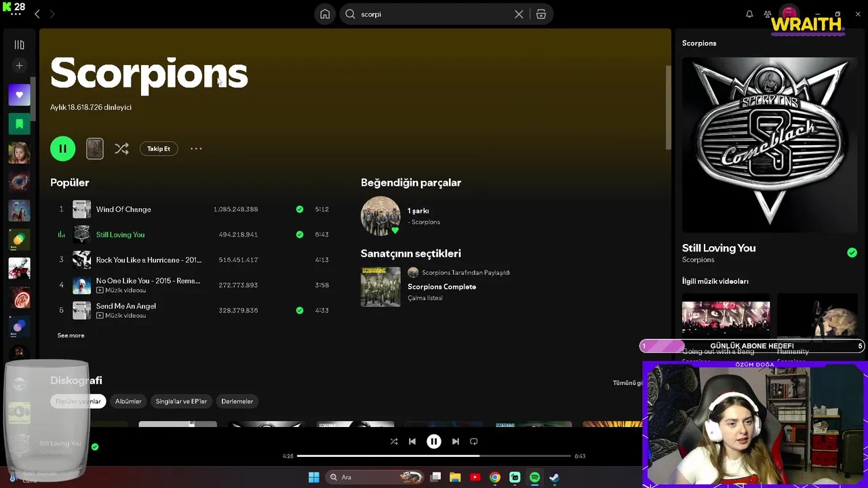The height and width of the screenshot is (488, 868).
Task: Click the taskbar Ara search box
Action: click(375, 477)
